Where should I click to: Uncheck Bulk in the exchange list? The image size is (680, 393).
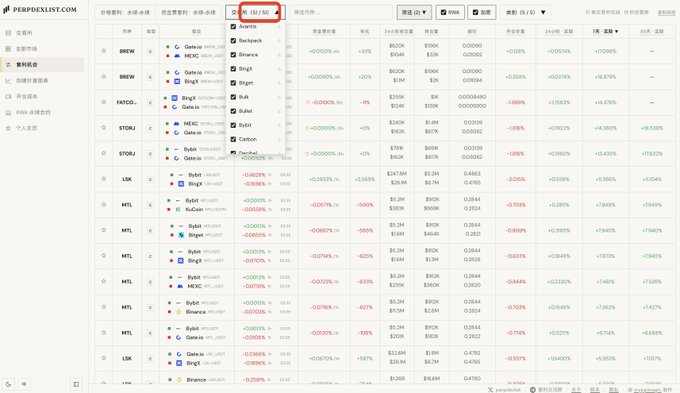[x=233, y=97]
